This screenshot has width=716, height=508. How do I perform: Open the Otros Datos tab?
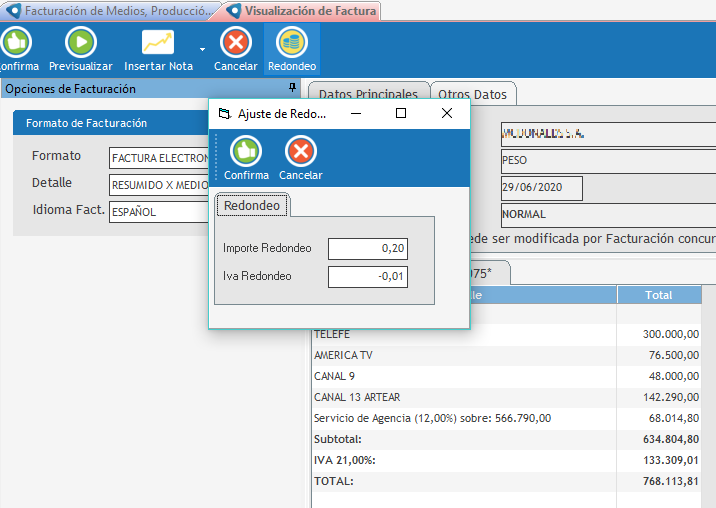tap(473, 94)
